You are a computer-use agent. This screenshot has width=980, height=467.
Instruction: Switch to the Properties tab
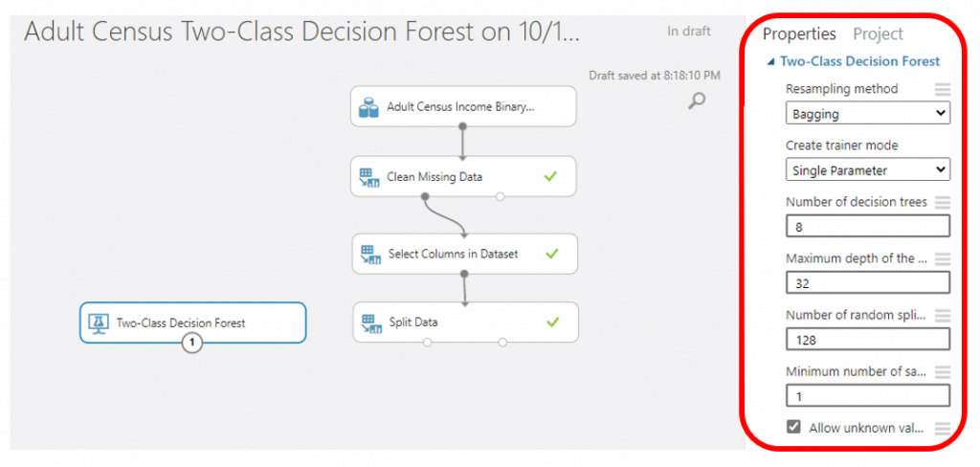799,33
